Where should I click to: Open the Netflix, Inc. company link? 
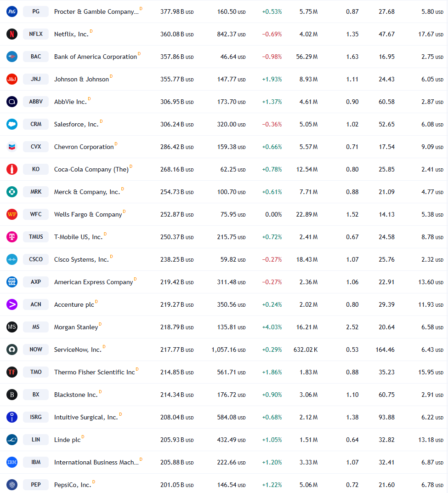pyautogui.click(x=71, y=34)
